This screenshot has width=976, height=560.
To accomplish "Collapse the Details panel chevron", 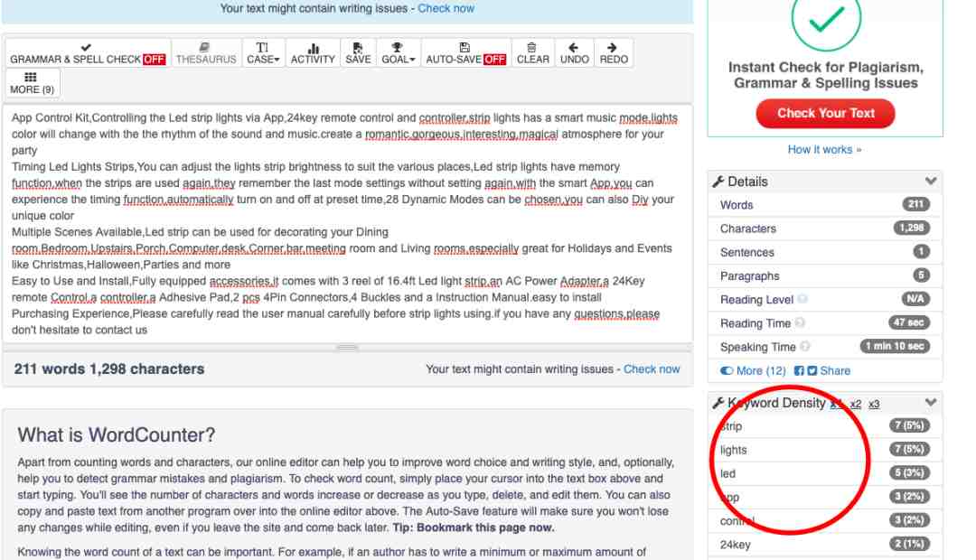I will (x=931, y=181).
